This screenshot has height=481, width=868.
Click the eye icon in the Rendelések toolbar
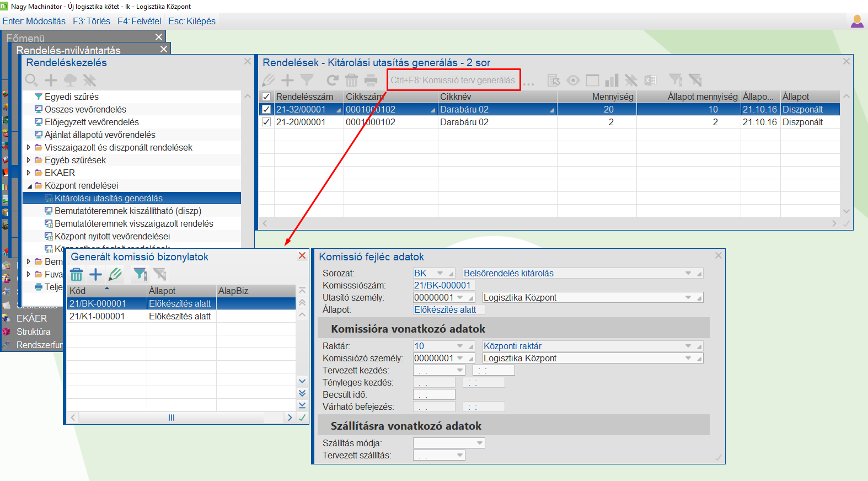click(574, 81)
